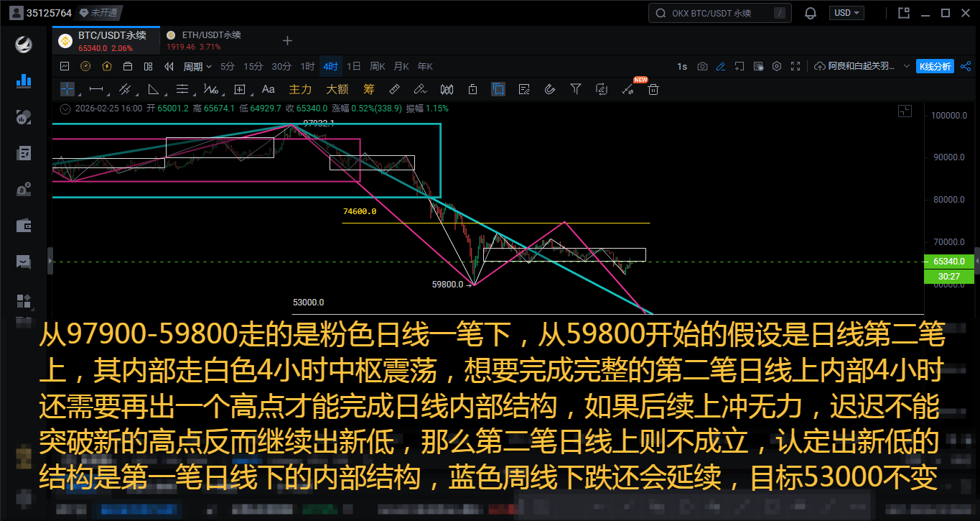Click the share icon beside K线分析

coord(964,66)
